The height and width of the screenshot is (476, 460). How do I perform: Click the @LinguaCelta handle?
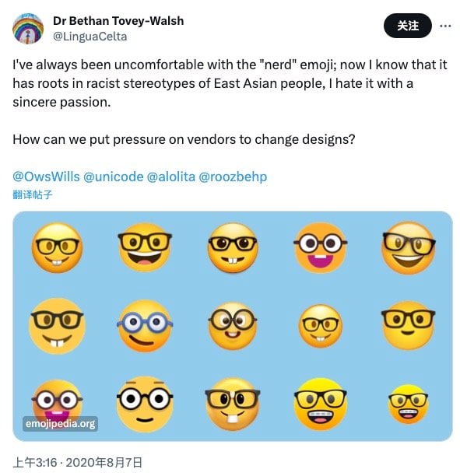click(x=90, y=37)
